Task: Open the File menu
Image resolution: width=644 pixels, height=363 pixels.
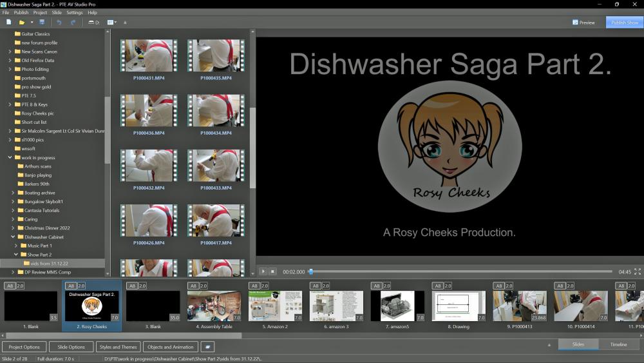Action: 6,13
